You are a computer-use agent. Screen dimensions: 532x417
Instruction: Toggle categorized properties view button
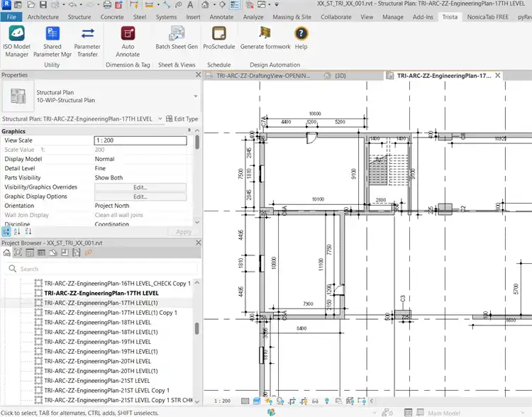[6, 232]
